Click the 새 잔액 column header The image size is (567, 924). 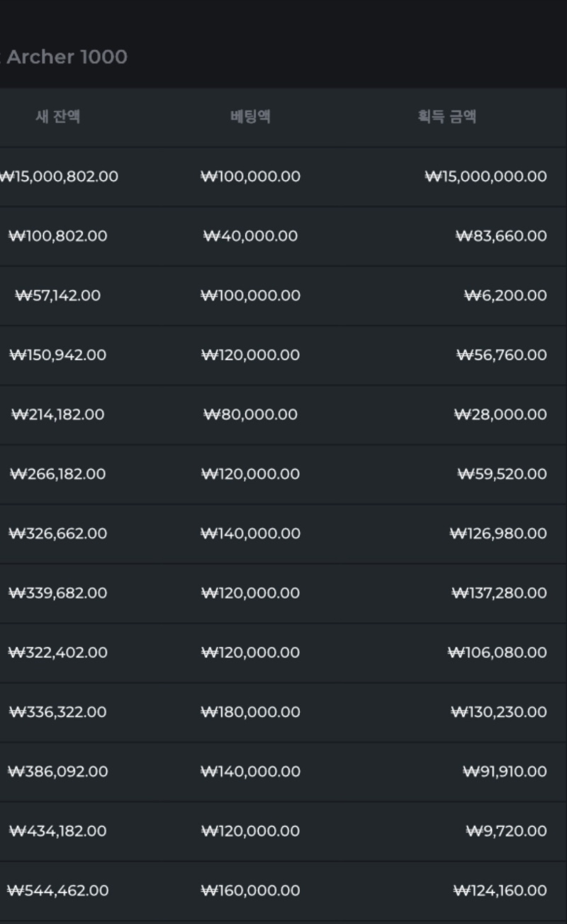[57, 117]
